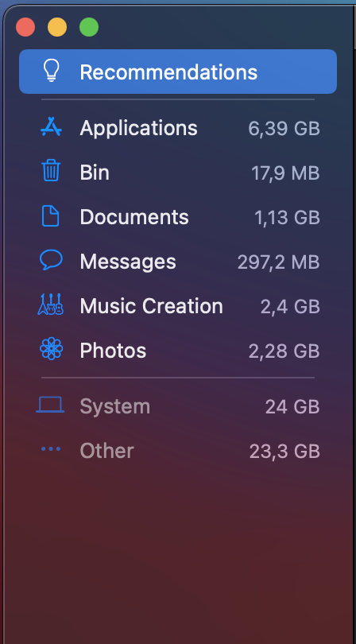
Task: Close the window with the red button
Action: point(25,27)
